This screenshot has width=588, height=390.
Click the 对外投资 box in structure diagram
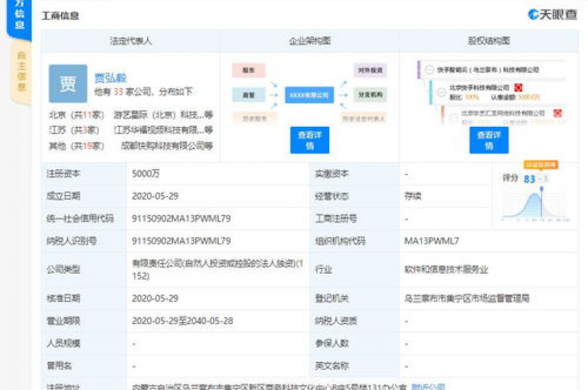370,70
